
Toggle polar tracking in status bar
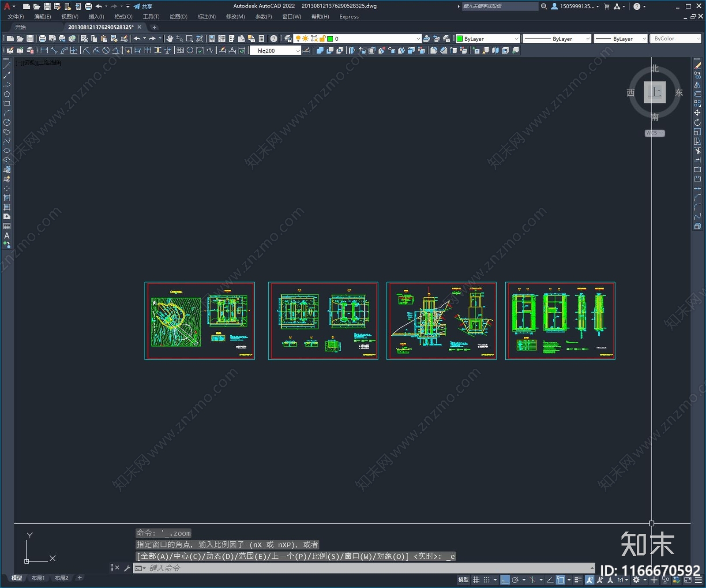(x=515, y=580)
